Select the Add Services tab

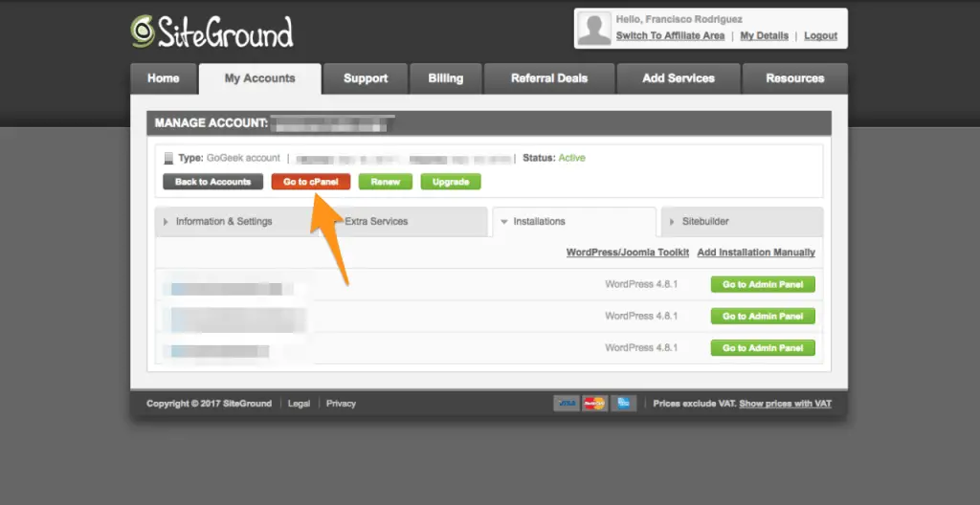(679, 78)
